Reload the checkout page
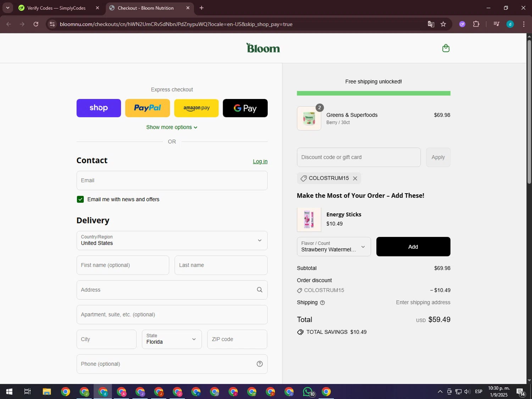Image resolution: width=532 pixels, height=399 pixels. coord(36,24)
